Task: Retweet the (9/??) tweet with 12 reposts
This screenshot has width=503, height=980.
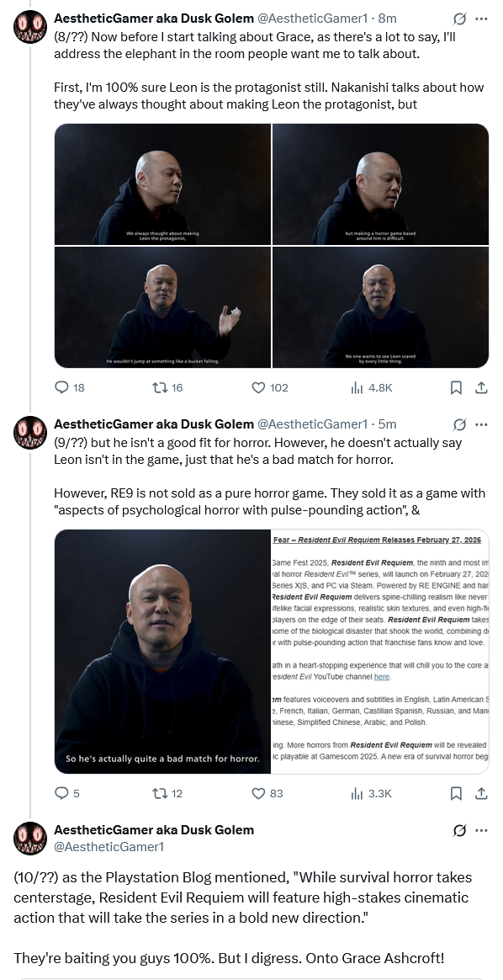Action: tap(167, 793)
